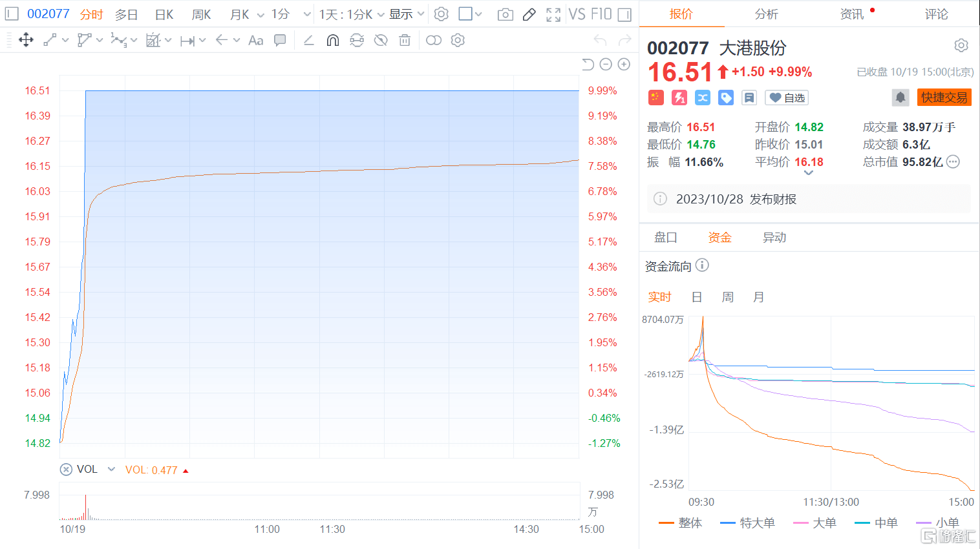The image size is (980, 549).
Task: Open the VOL indicator dropdown
Action: tap(110, 469)
